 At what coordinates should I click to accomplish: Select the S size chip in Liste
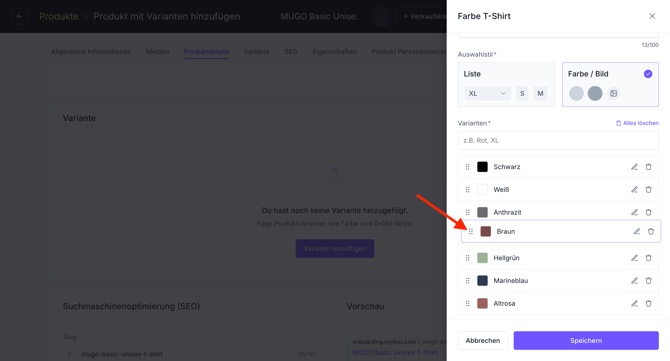[522, 93]
